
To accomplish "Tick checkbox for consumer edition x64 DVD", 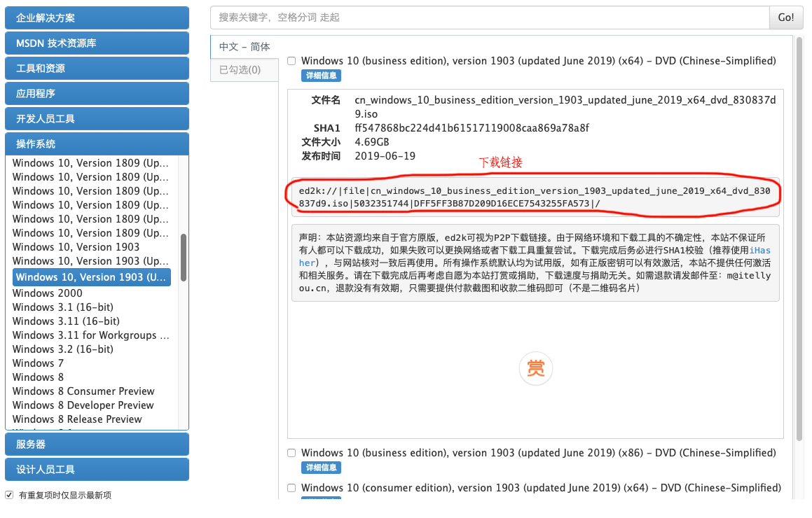I will coord(291,487).
